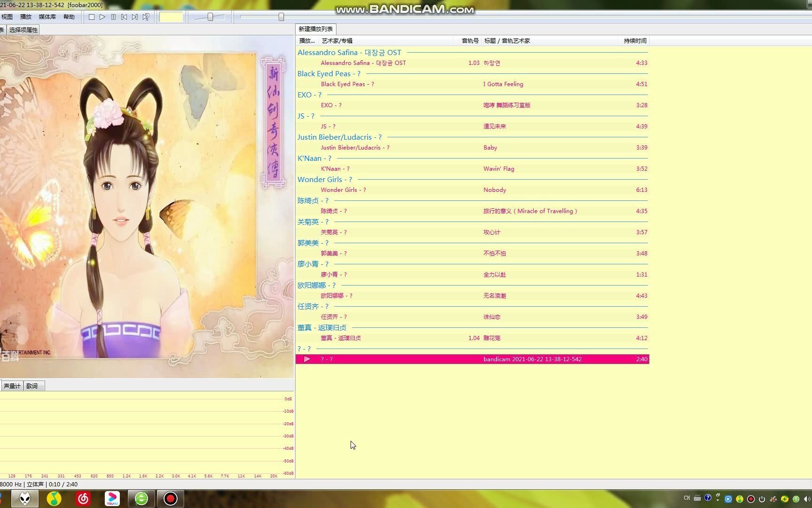
Task: Click the system tray volume speaker icon
Action: 807,499
